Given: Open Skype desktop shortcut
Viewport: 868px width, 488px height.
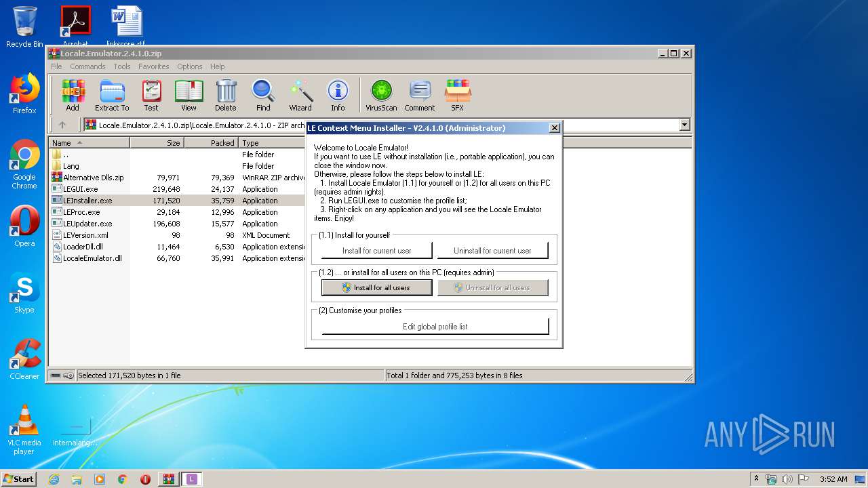Looking at the screenshot, I should click(x=24, y=293).
